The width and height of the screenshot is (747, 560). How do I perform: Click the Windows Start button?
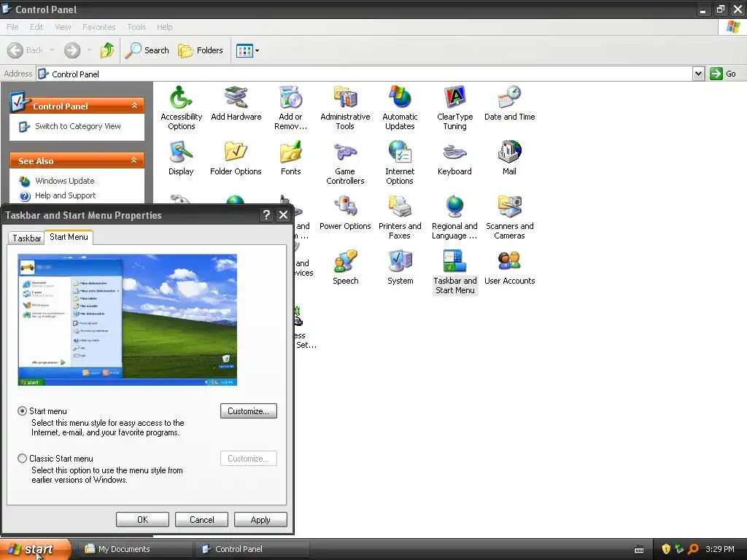36,549
